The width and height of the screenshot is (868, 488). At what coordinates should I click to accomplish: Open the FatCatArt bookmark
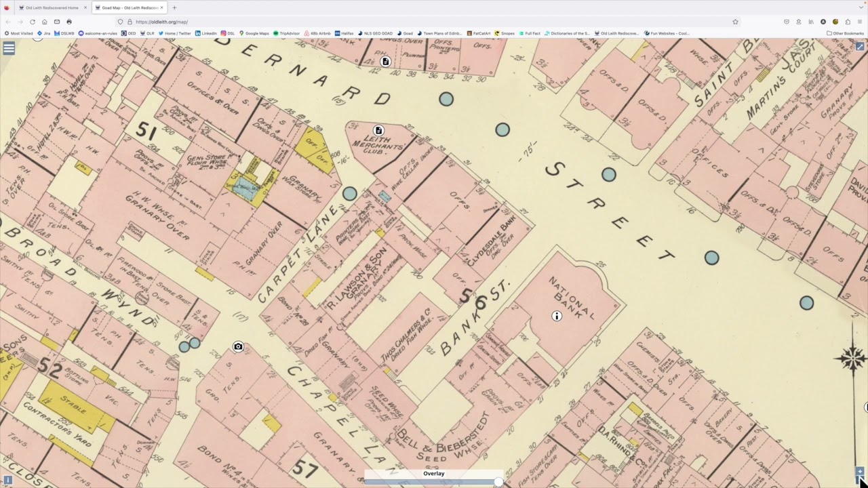tap(478, 33)
